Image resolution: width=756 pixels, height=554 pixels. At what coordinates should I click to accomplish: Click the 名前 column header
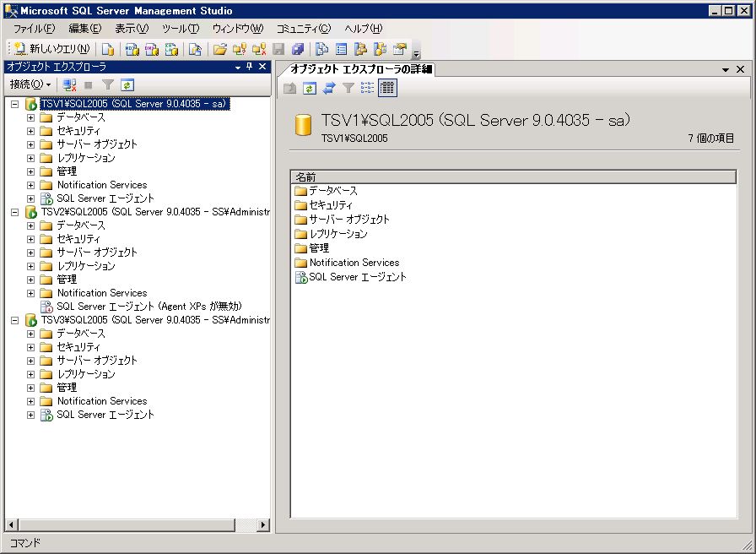[x=514, y=177]
